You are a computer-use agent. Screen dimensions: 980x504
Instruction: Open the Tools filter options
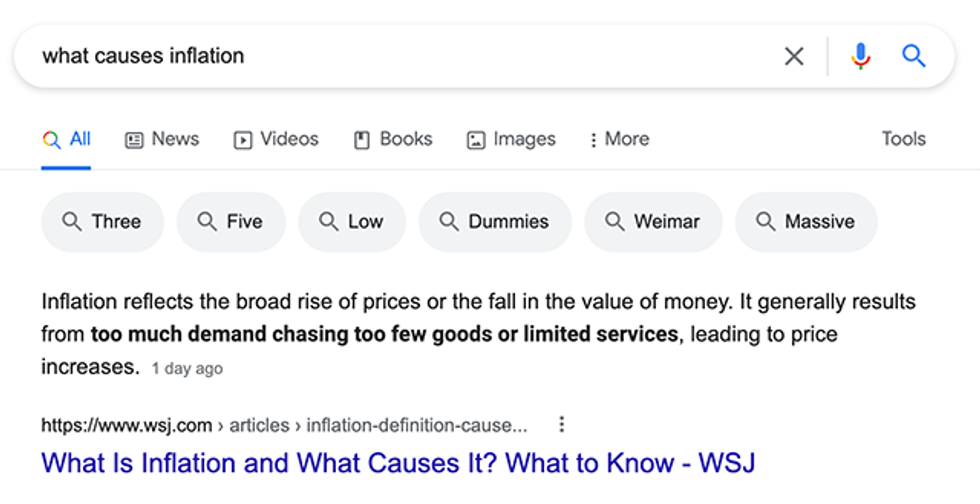pyautogui.click(x=903, y=139)
